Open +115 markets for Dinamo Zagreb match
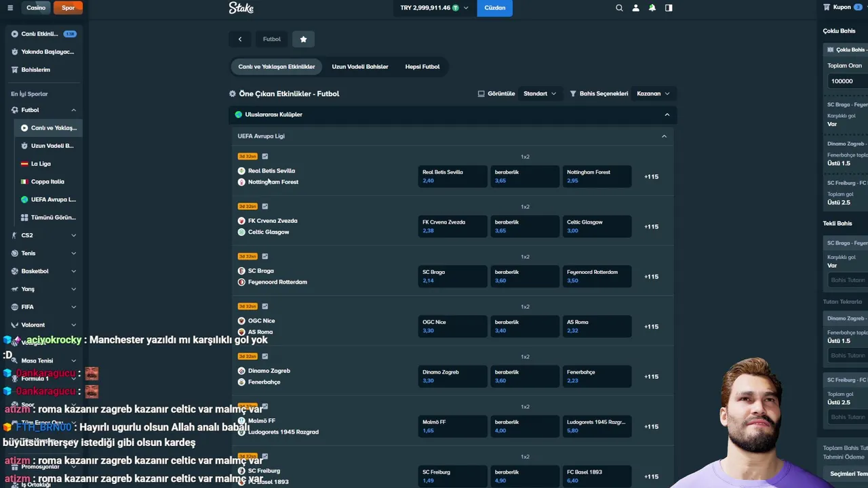The width and height of the screenshot is (868, 488). coord(652,377)
